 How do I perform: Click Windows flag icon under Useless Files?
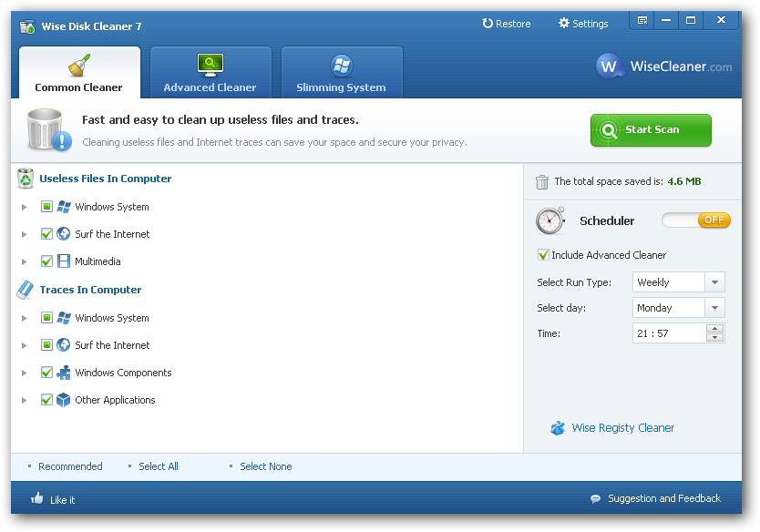(x=64, y=207)
